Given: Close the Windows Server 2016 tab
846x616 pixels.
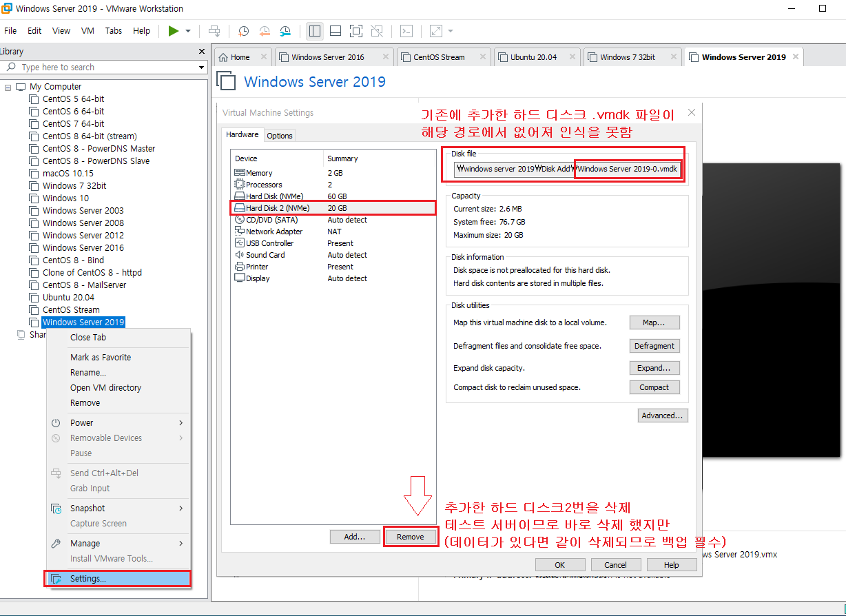Looking at the screenshot, I should point(385,57).
